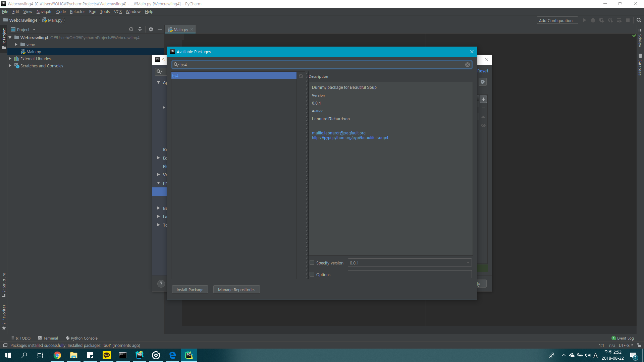Open the Edit menu
The width and height of the screenshot is (644, 362).
point(16,11)
